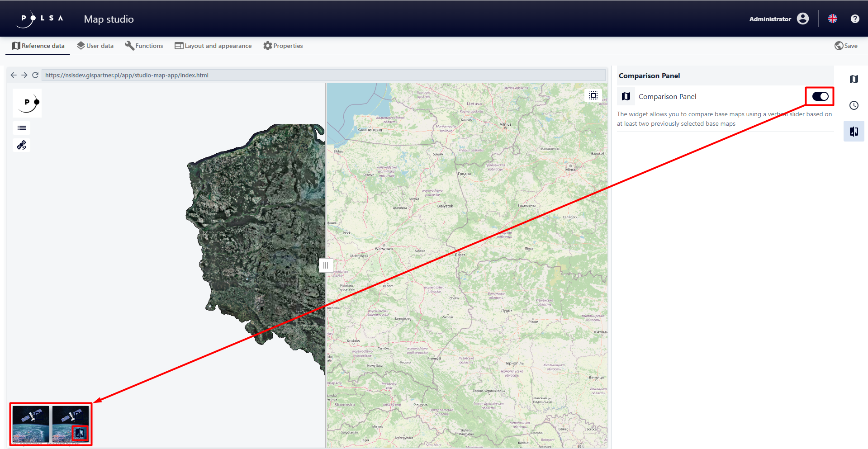Click the extent selection icon on map

click(x=593, y=95)
